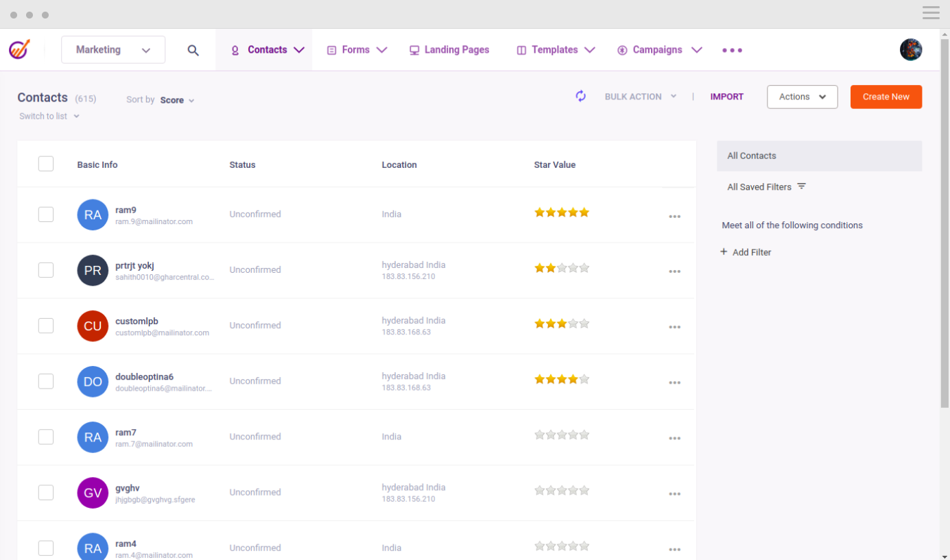Click the IMPORT link
This screenshot has height=560, width=950.
727,97
